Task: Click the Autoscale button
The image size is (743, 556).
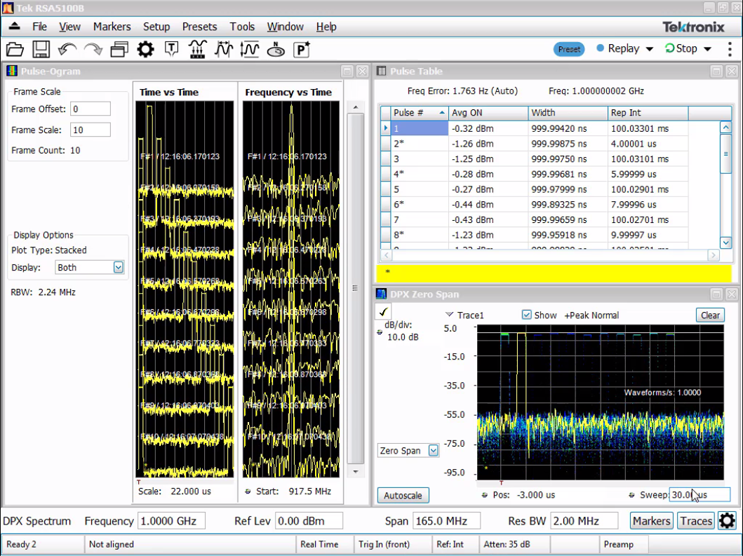Action: (402, 495)
